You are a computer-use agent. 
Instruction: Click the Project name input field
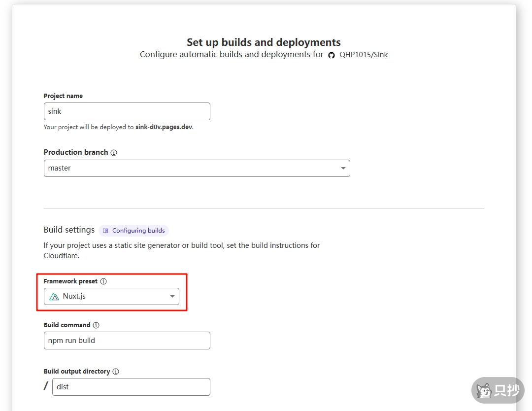[x=127, y=111]
